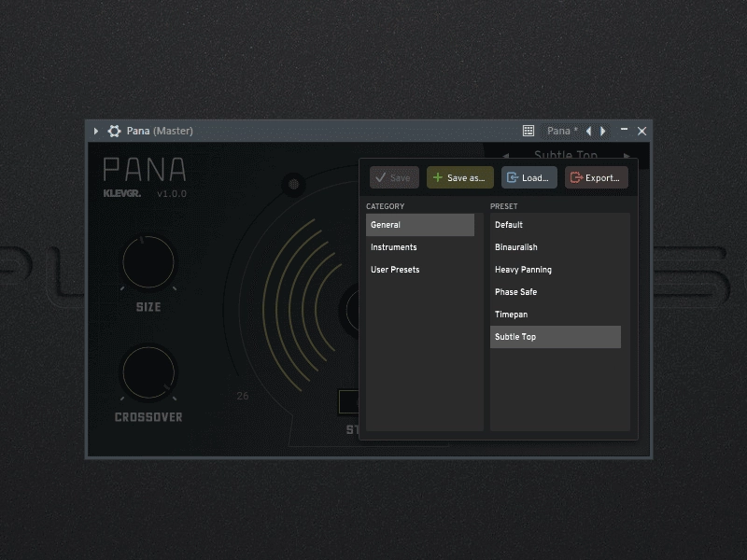Click the Save as... button
Image resolution: width=747 pixels, height=560 pixels.
point(460,177)
